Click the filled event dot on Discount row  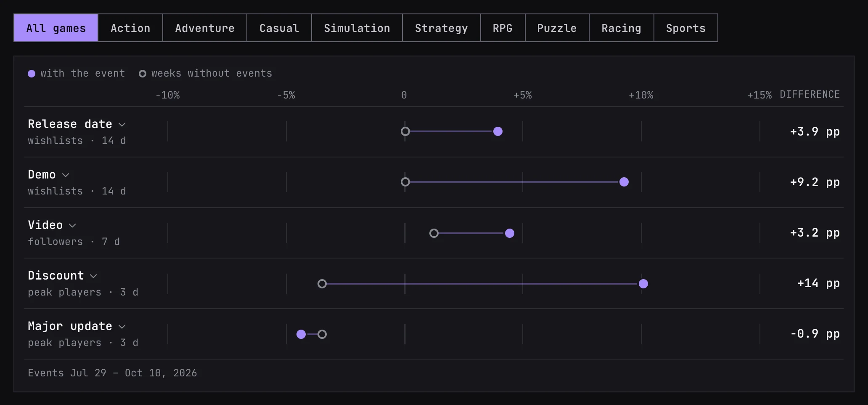point(643,284)
